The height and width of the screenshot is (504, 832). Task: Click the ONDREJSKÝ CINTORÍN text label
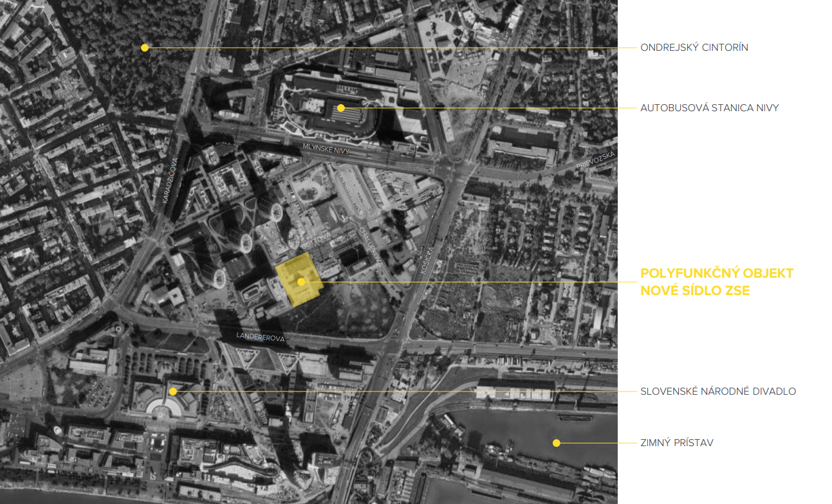[694, 48]
